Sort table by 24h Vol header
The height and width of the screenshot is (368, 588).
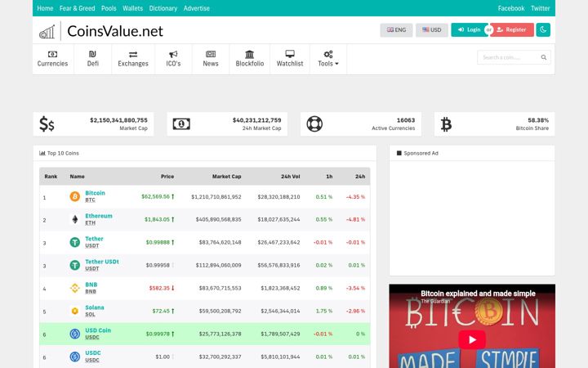tap(291, 177)
